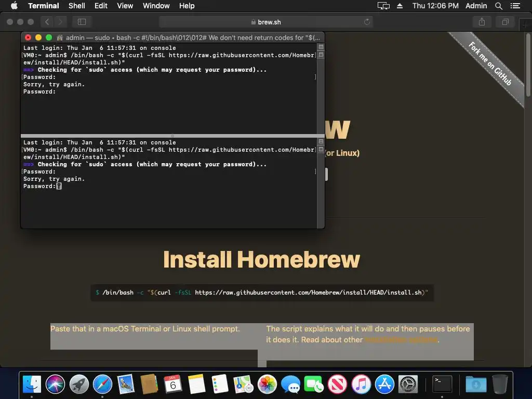The width and height of the screenshot is (532, 399).
Task: Open Mail from the Dock
Action: click(126, 384)
